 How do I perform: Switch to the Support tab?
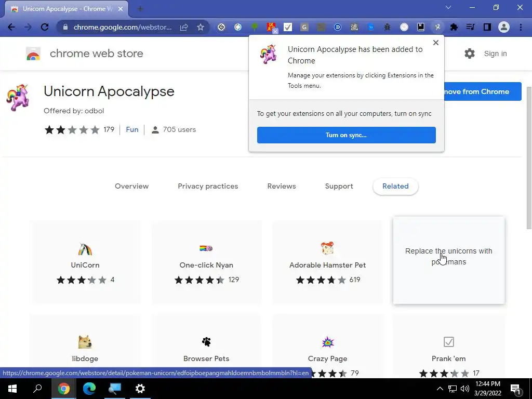tap(339, 186)
